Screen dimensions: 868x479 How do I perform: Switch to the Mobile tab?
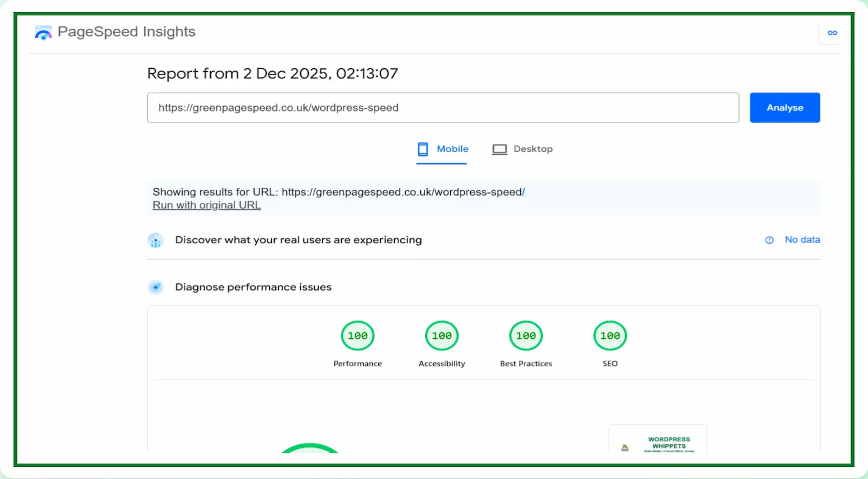tap(442, 149)
